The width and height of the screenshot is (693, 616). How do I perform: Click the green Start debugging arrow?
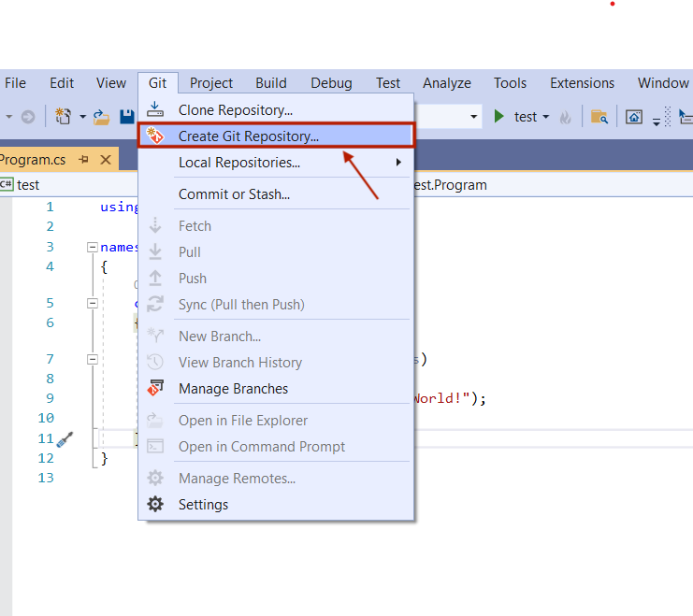point(499,117)
